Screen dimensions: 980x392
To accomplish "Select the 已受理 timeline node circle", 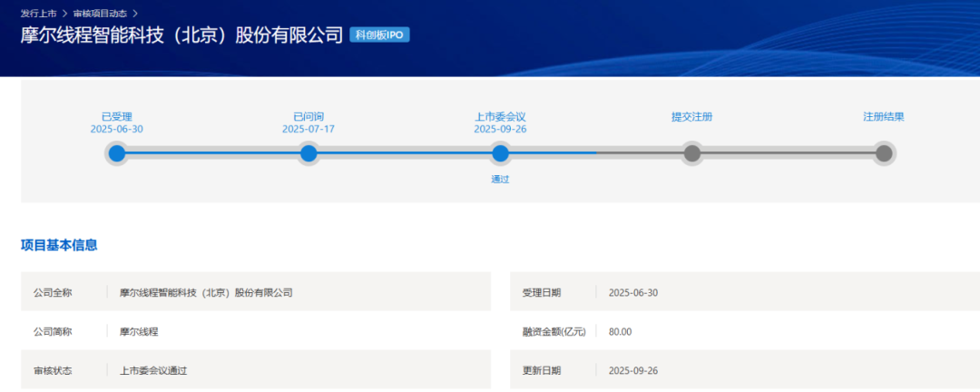I will [x=117, y=153].
